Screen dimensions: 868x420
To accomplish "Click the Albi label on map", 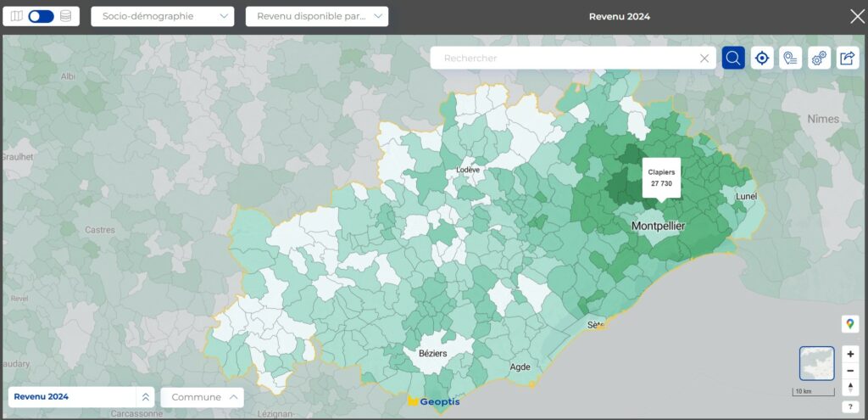I will point(68,76).
